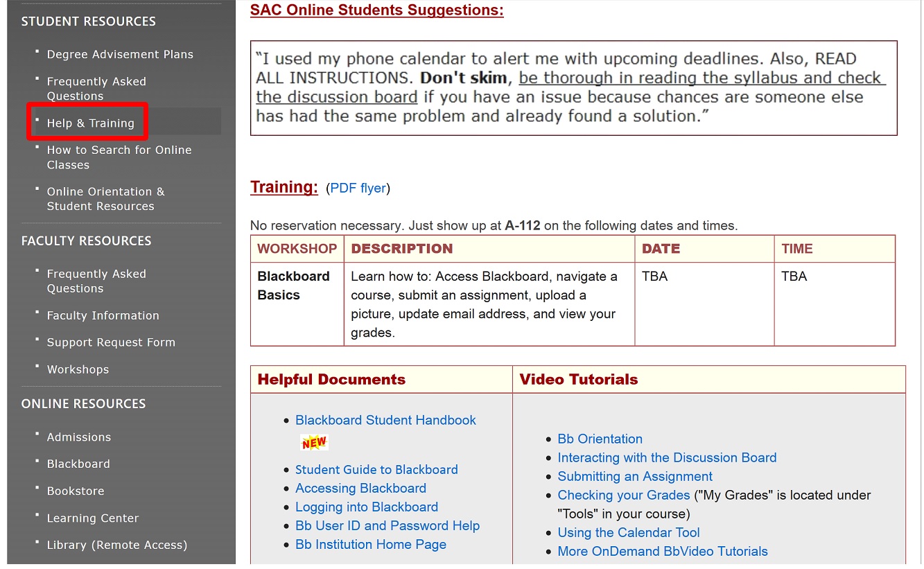Click Logging into Blackboard link

tap(367, 507)
